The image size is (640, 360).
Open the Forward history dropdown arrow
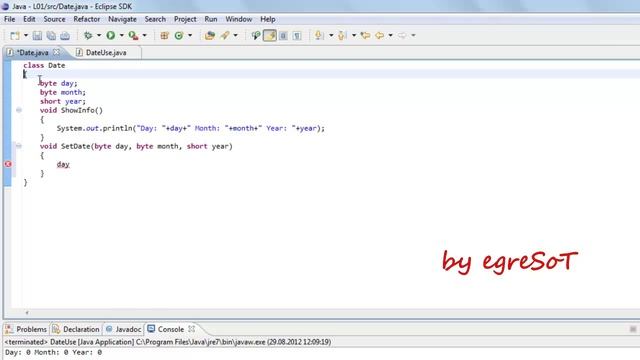click(x=413, y=36)
